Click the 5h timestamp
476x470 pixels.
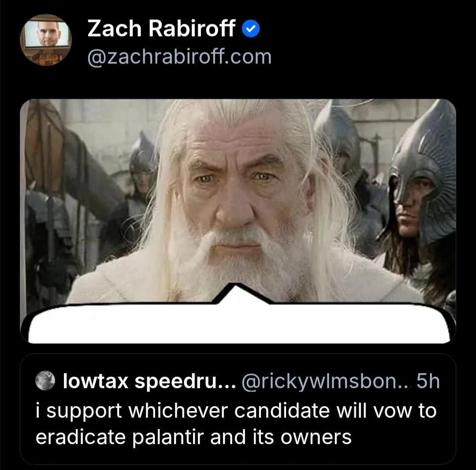[428, 381]
